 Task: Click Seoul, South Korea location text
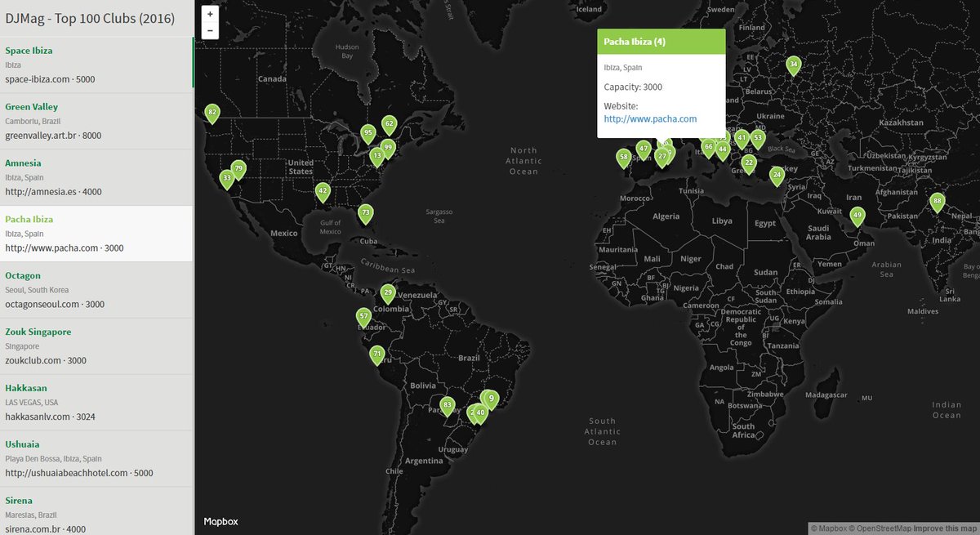pyautogui.click(x=37, y=291)
